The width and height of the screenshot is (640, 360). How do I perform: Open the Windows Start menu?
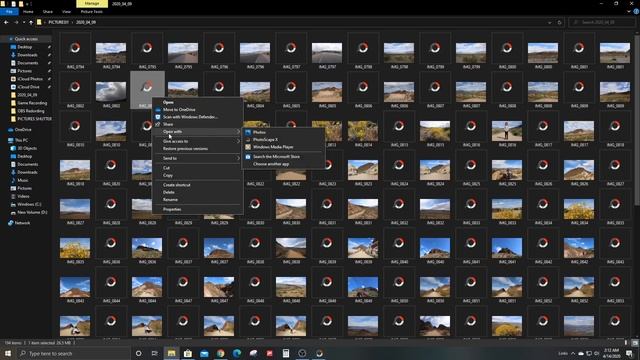8,353
